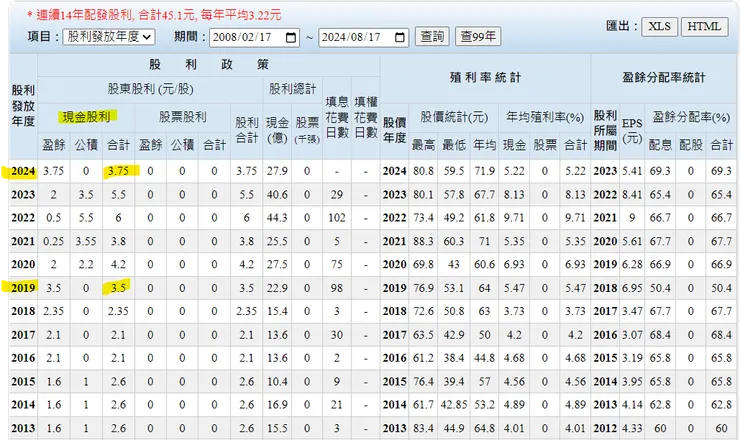
Task: Select the 2017 dividend year cell
Action: point(23,335)
